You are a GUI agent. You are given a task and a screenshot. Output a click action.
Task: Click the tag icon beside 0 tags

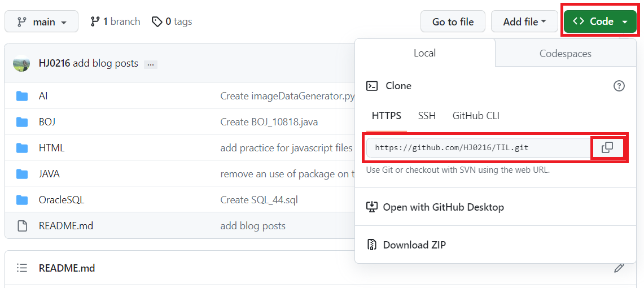[157, 22]
